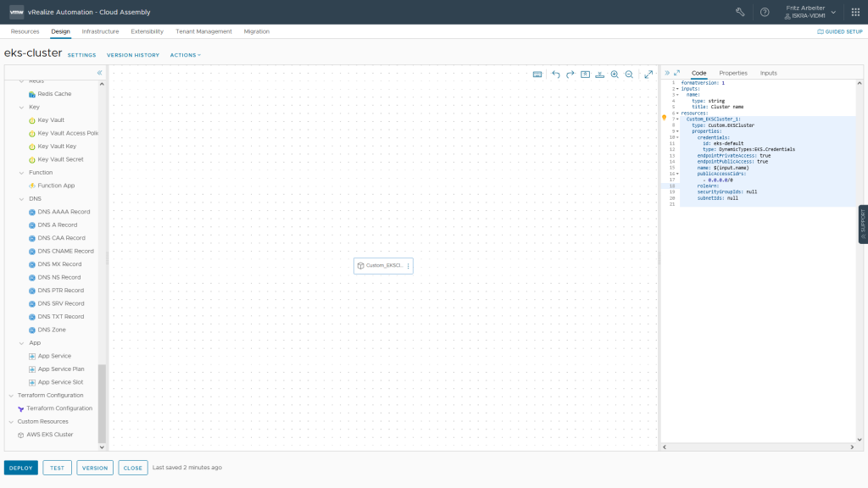
Task: Open the Version History link
Action: point(133,55)
